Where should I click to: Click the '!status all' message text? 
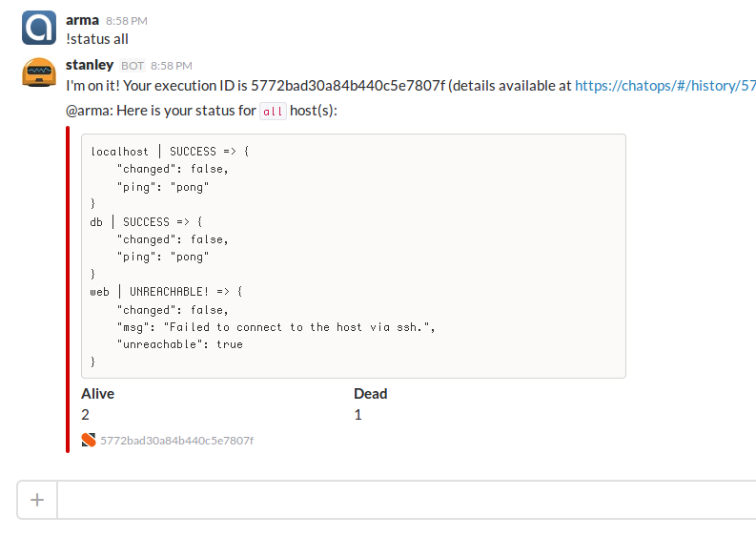97,39
